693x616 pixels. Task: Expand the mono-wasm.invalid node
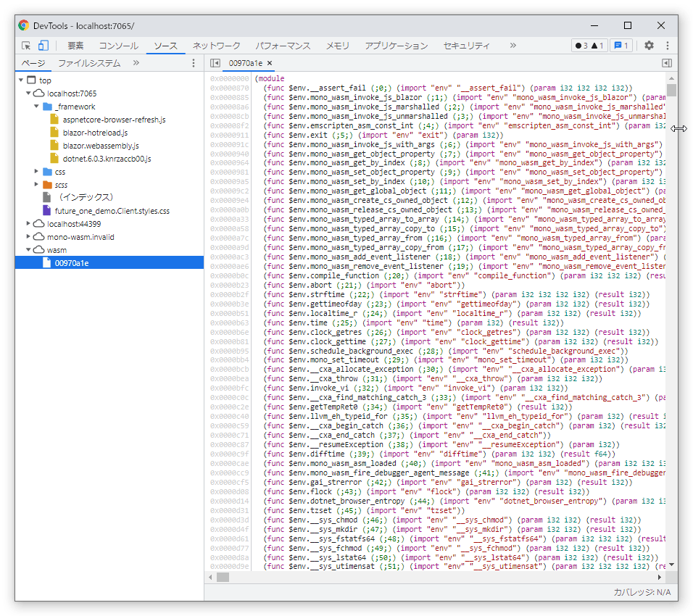click(29, 236)
